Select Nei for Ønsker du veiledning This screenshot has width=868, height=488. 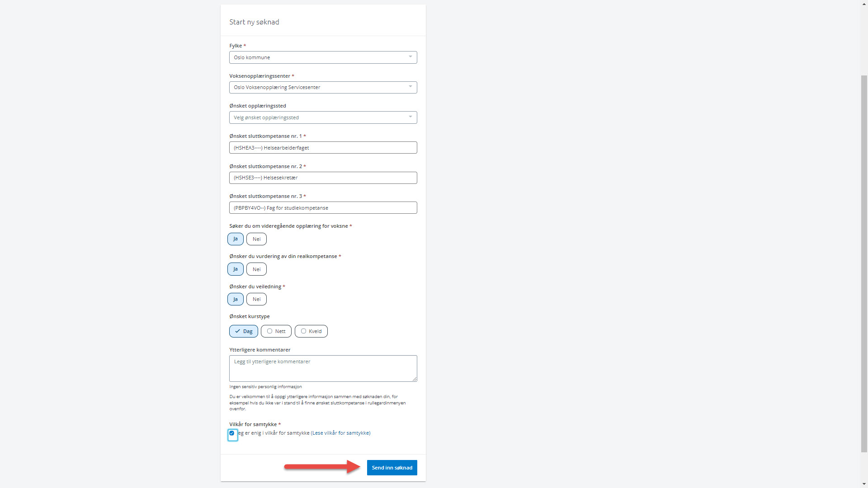click(256, 299)
